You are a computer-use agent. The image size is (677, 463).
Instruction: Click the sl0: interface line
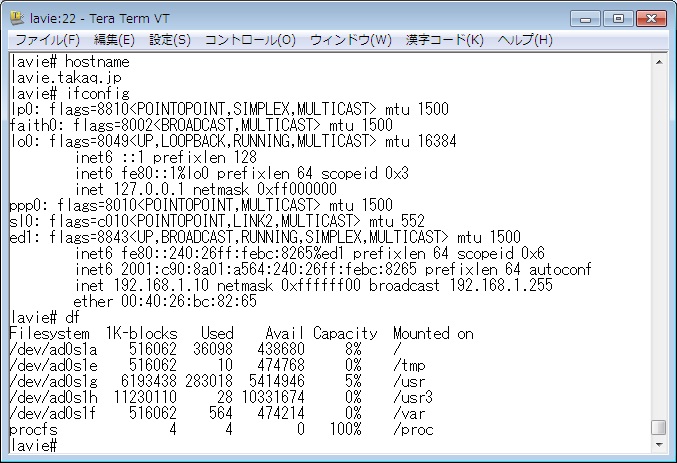pyautogui.click(x=217, y=222)
